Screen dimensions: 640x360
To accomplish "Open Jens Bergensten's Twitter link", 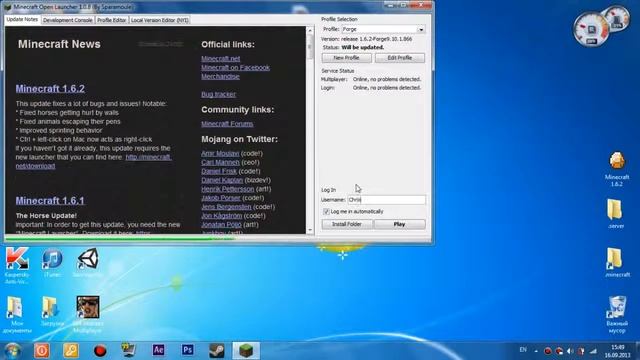I will pos(226,207).
